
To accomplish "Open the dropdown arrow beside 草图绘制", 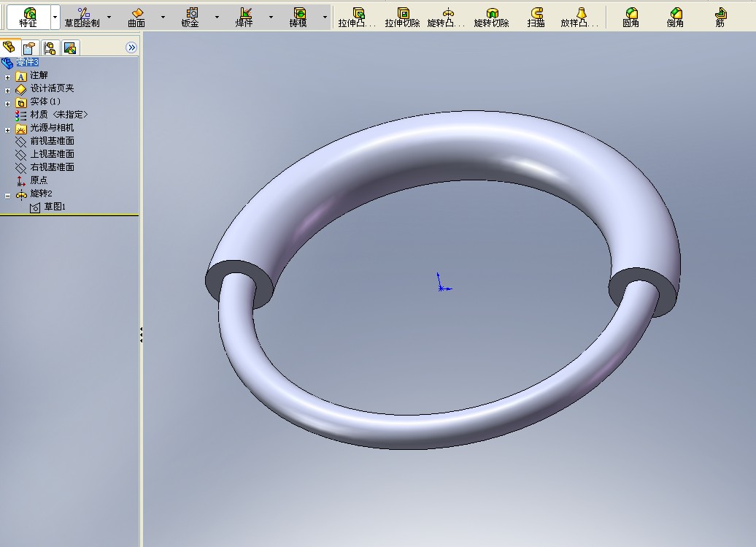I will coord(109,18).
